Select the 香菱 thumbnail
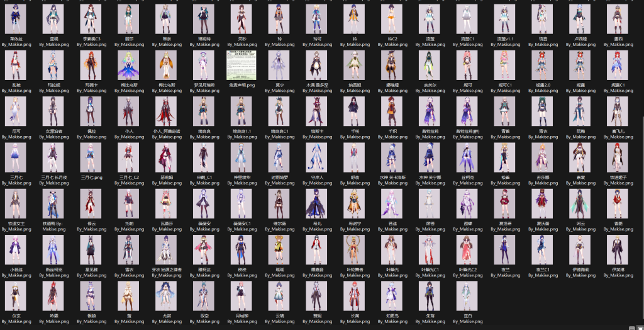 click(618, 203)
